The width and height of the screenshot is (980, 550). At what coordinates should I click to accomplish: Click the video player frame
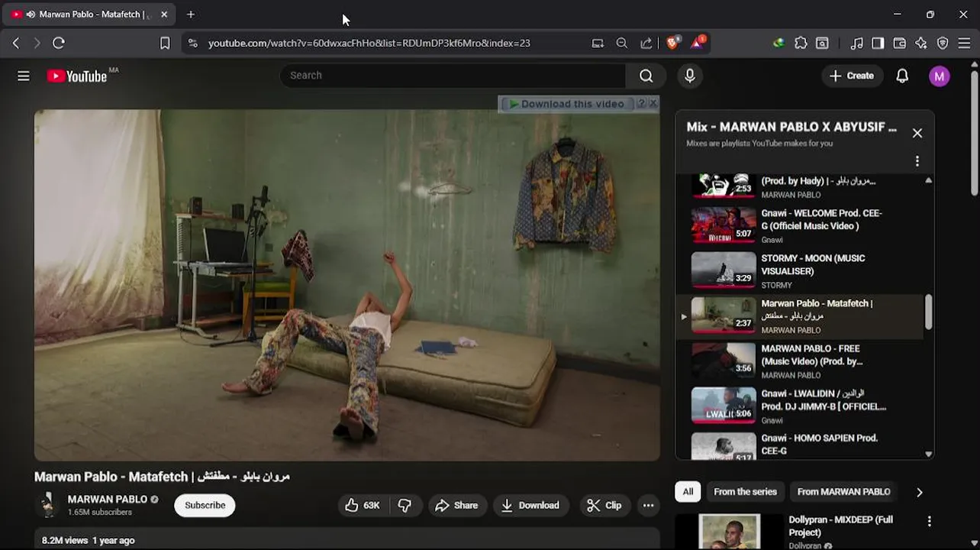(x=347, y=285)
